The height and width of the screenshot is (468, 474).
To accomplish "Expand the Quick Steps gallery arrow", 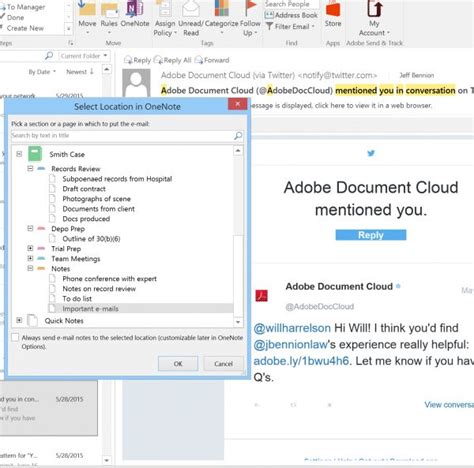I will (x=69, y=29).
